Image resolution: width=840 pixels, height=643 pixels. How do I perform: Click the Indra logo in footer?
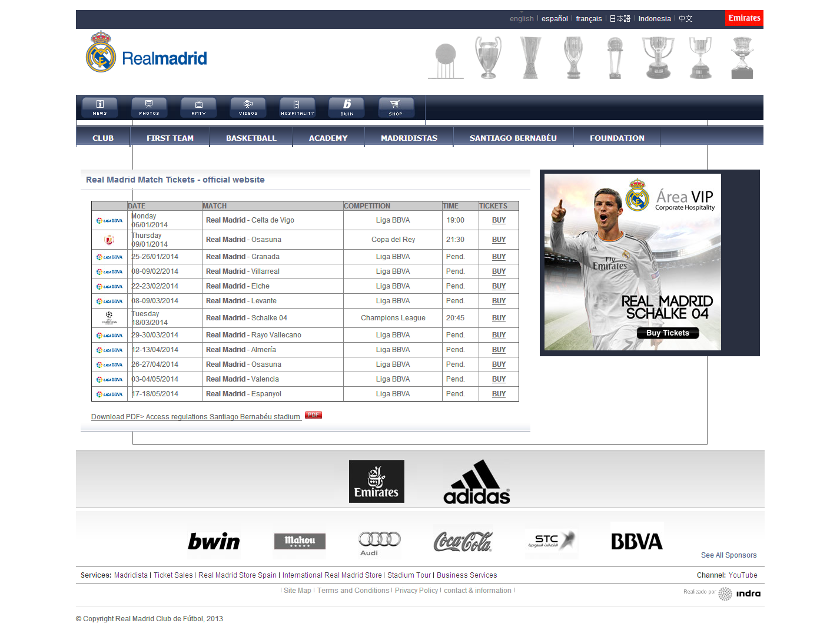pos(740,594)
